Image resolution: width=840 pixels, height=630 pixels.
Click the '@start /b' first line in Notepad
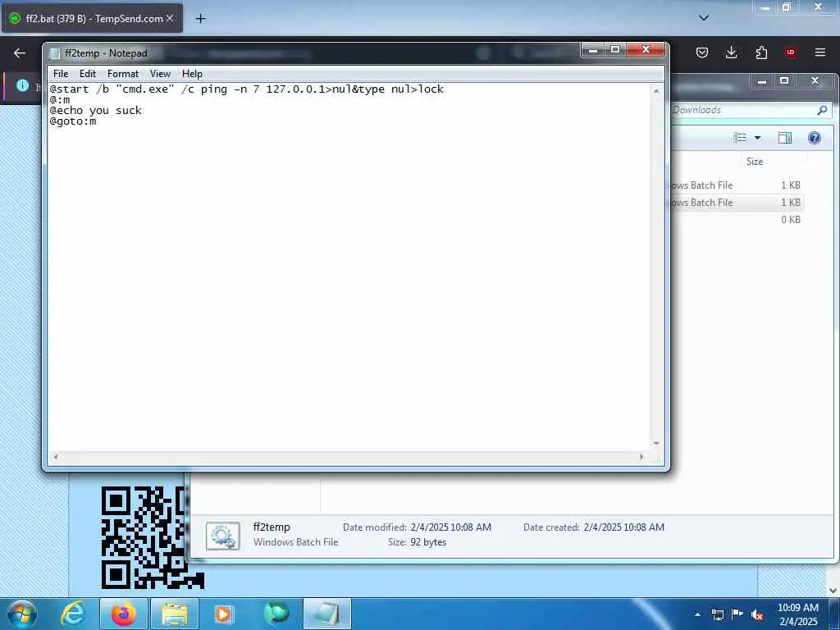point(246,89)
